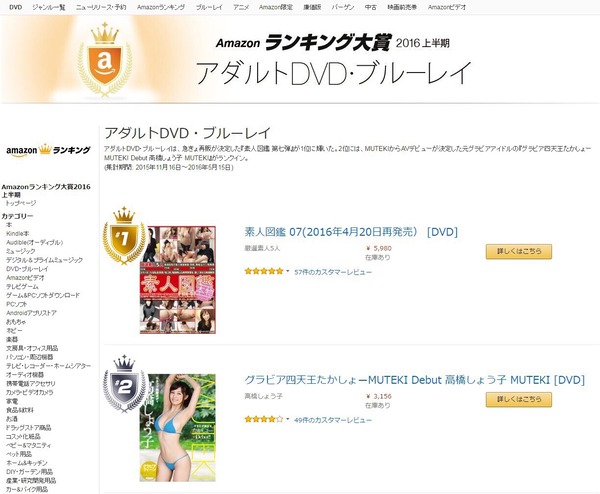Viewport: 600px width, 494px height.
Task: Expand rating dropdown arrow beside 57 reviews stars
Action: (288, 271)
